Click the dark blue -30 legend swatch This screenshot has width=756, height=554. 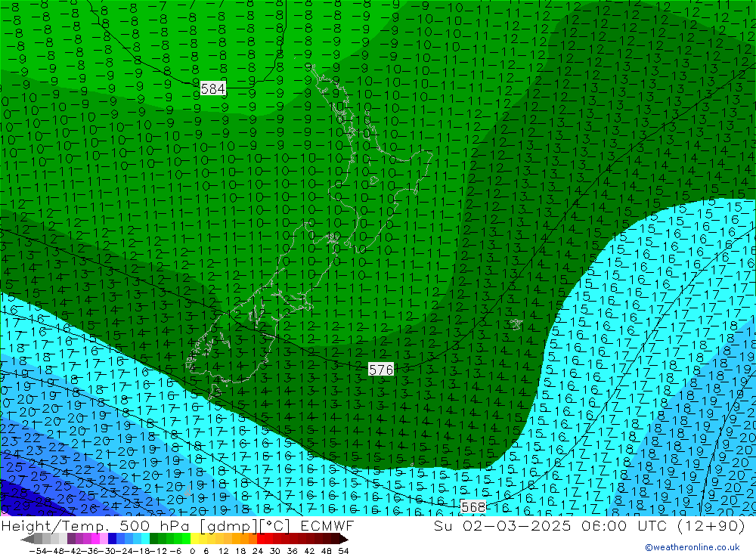(112, 539)
